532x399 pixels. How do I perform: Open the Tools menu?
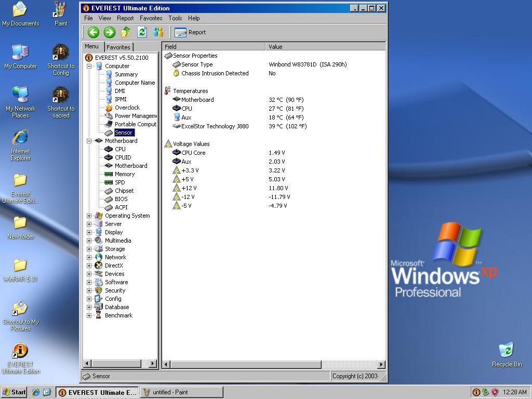pos(175,18)
